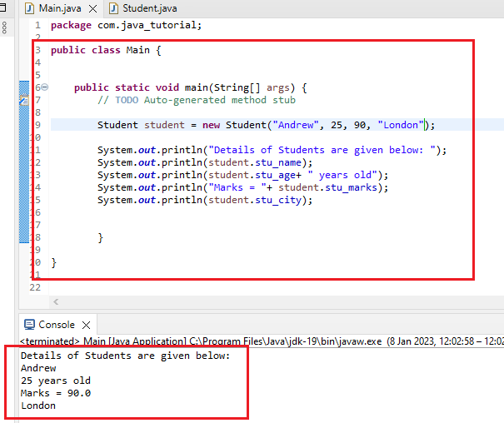This screenshot has width=504, height=423.
Task: Click the "Details of Students" println line
Action: click(272, 150)
